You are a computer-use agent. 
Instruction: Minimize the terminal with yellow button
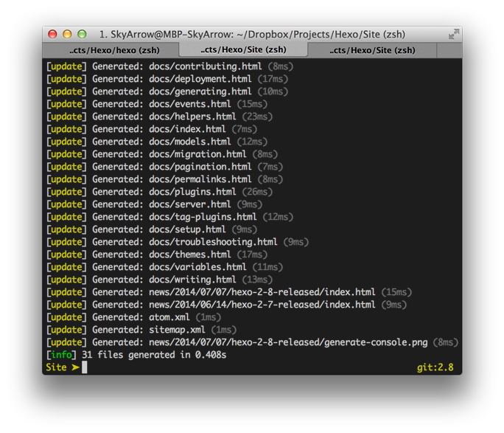67,34
